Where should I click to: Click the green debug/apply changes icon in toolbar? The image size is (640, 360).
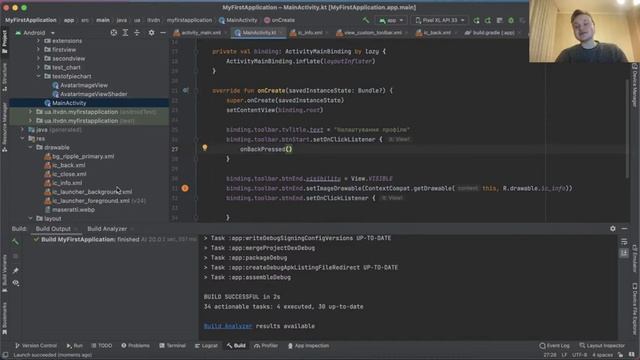(511, 20)
